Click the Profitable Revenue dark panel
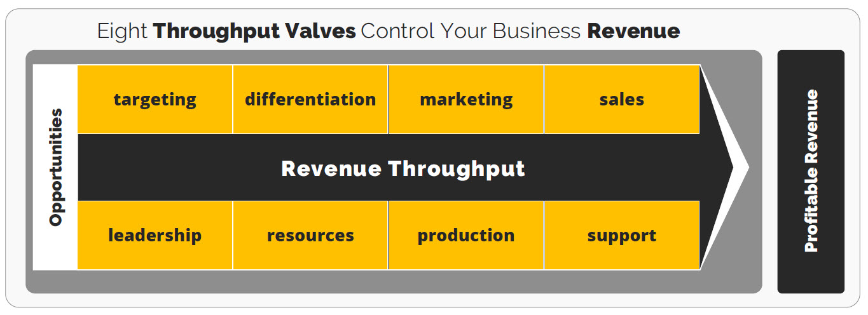 (811, 171)
